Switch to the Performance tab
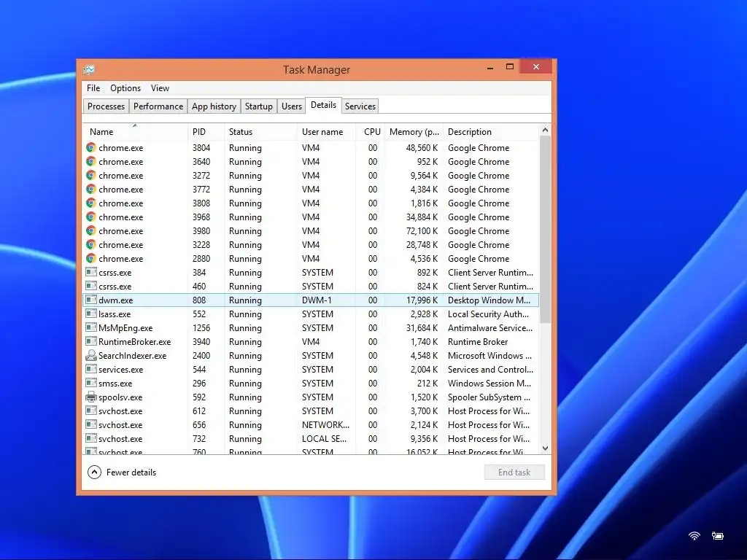Image resolution: width=747 pixels, height=560 pixels. click(158, 106)
